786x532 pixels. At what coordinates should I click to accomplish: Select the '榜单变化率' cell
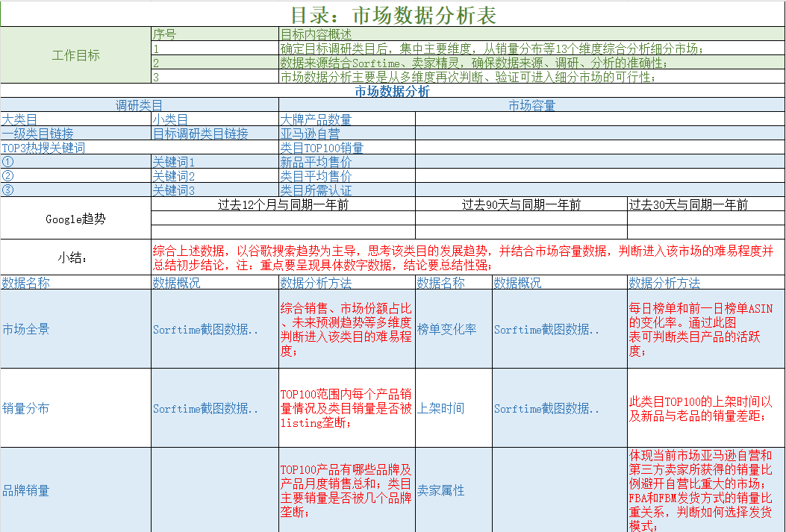tap(454, 328)
